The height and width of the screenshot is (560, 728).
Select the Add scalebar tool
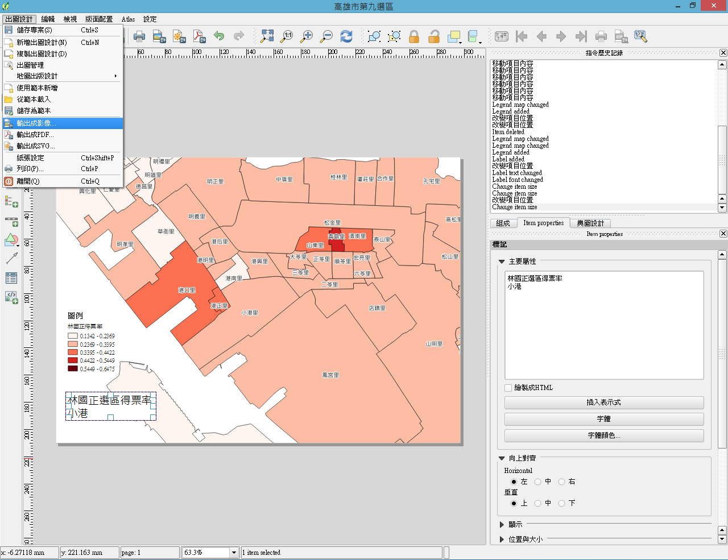pyautogui.click(x=11, y=221)
